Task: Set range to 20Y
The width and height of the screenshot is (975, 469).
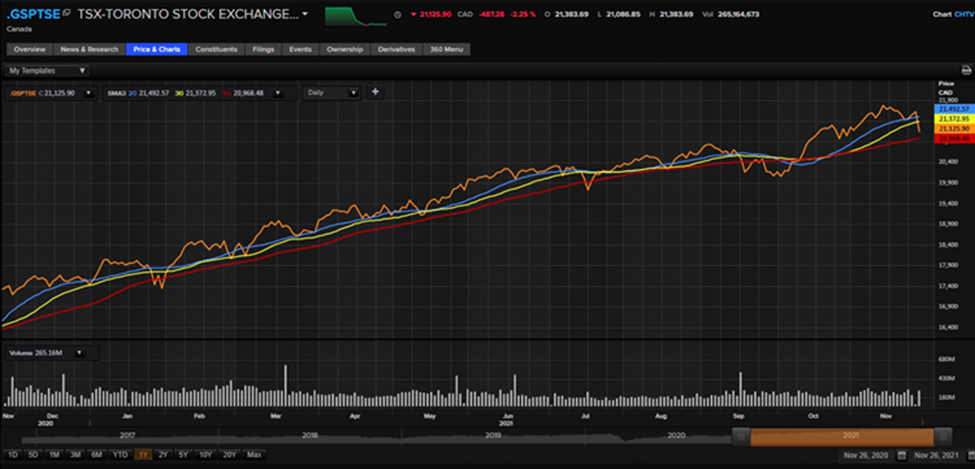Action: [x=230, y=455]
